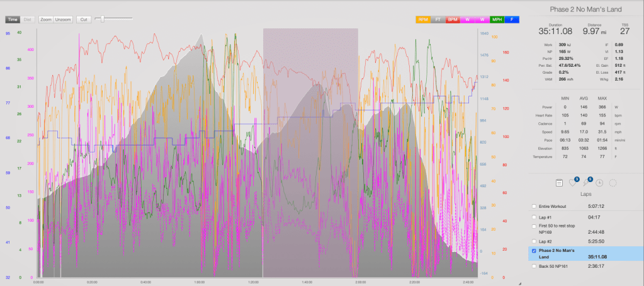Uncheck Phase 2 No Man's Land lap
Image resolution: width=644 pixels, height=286 pixels.
coord(534,251)
